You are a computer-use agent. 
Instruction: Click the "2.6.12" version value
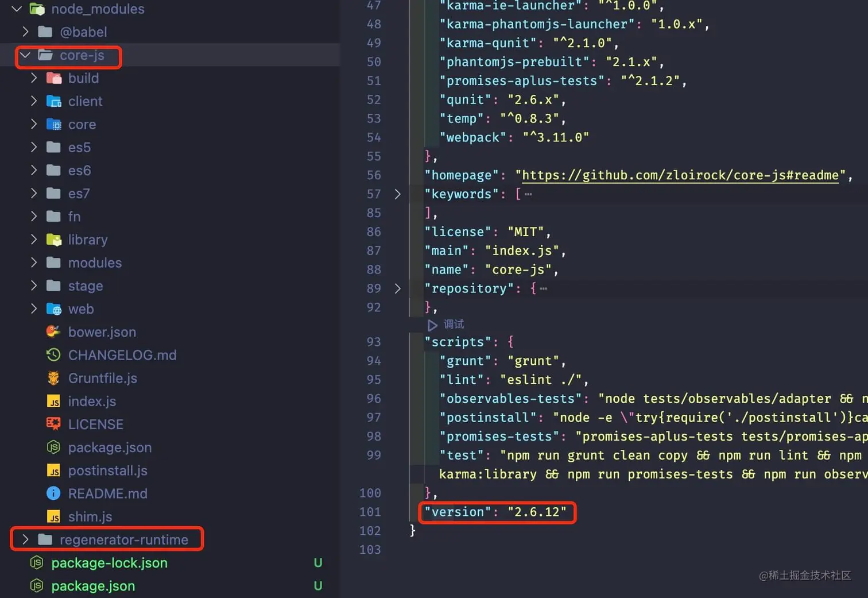(x=537, y=512)
